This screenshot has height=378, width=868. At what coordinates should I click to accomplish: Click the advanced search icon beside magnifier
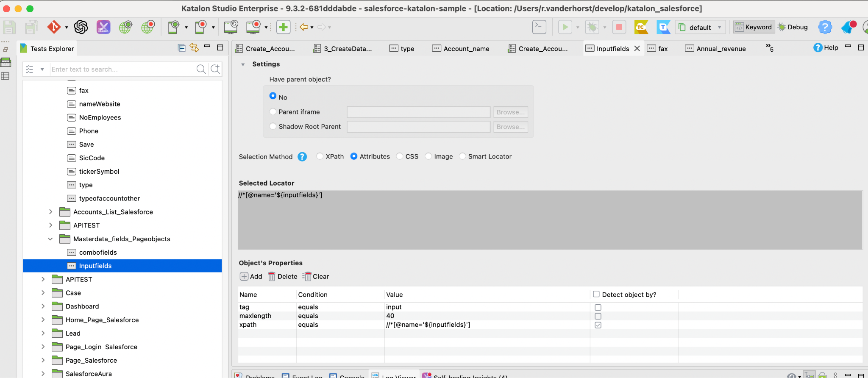pos(215,69)
